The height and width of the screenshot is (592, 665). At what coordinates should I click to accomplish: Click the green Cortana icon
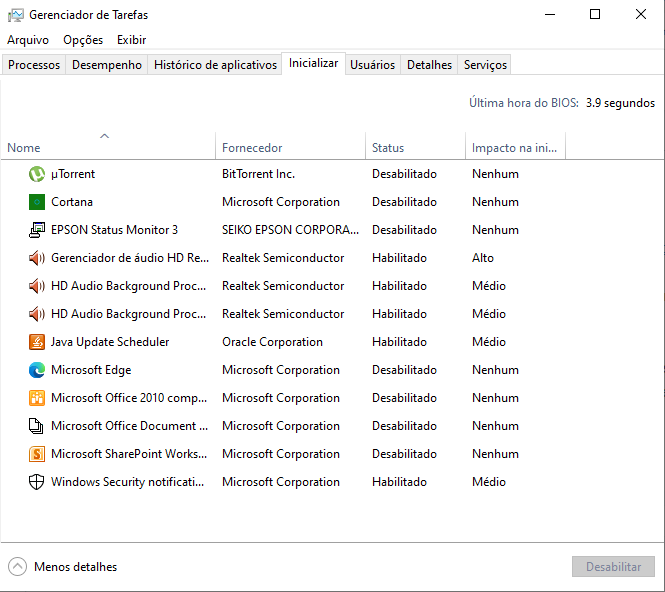click(37, 202)
